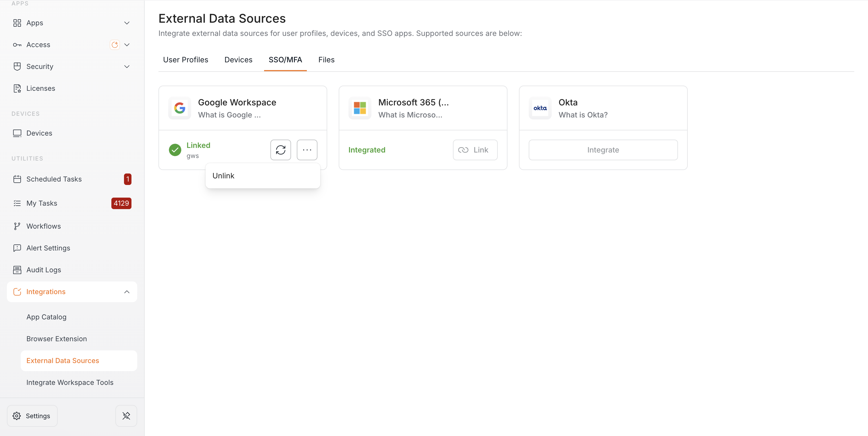The image size is (868, 436).
Task: Open Settings at the sidebar bottom
Action: point(32,416)
